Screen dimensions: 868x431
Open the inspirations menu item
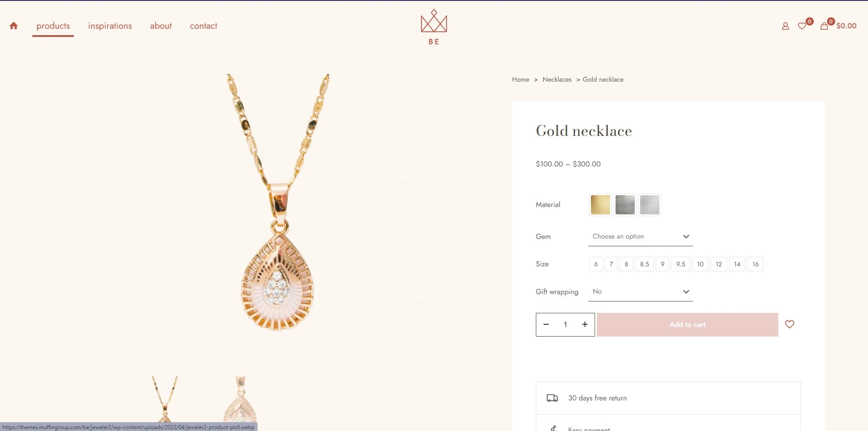(x=110, y=26)
